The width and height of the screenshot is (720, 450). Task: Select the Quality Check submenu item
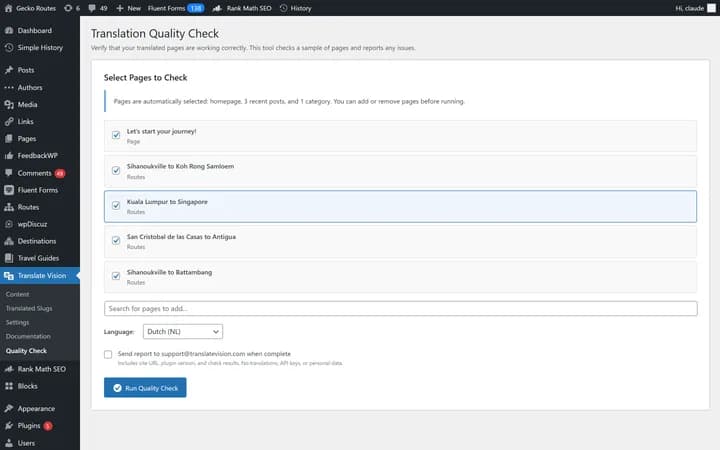26,350
